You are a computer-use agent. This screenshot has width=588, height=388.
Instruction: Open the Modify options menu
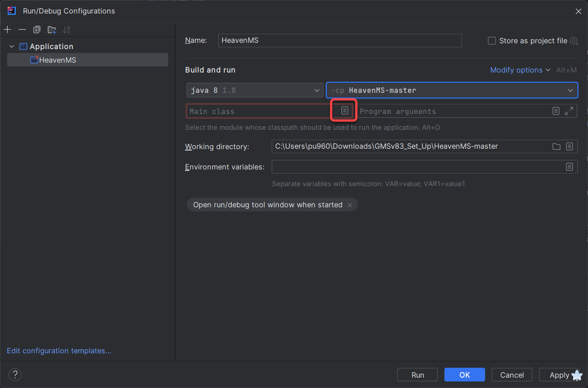tap(520, 70)
